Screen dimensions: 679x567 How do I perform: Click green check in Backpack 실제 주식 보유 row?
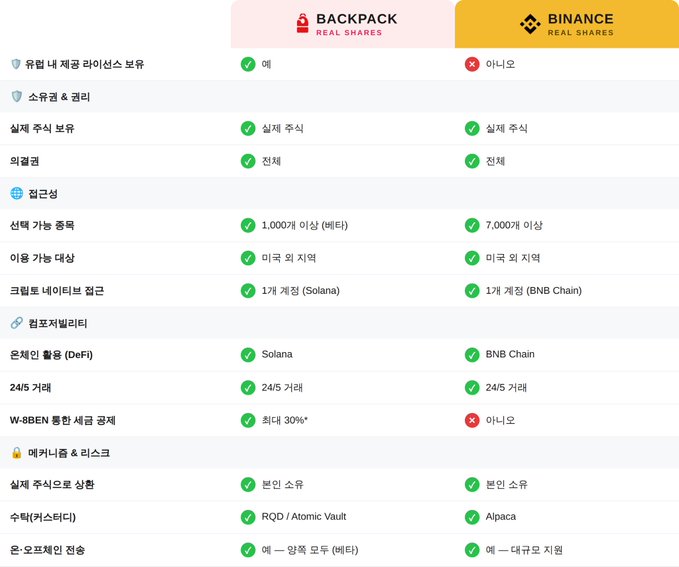click(248, 128)
